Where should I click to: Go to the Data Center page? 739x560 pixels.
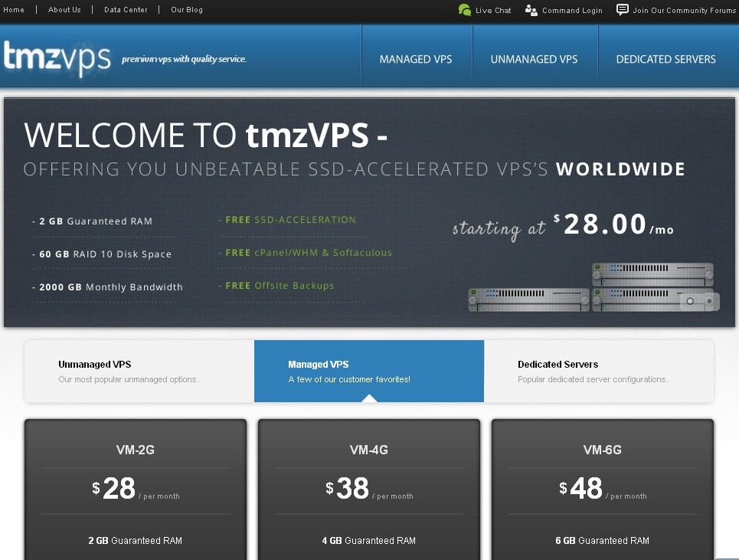126,9
